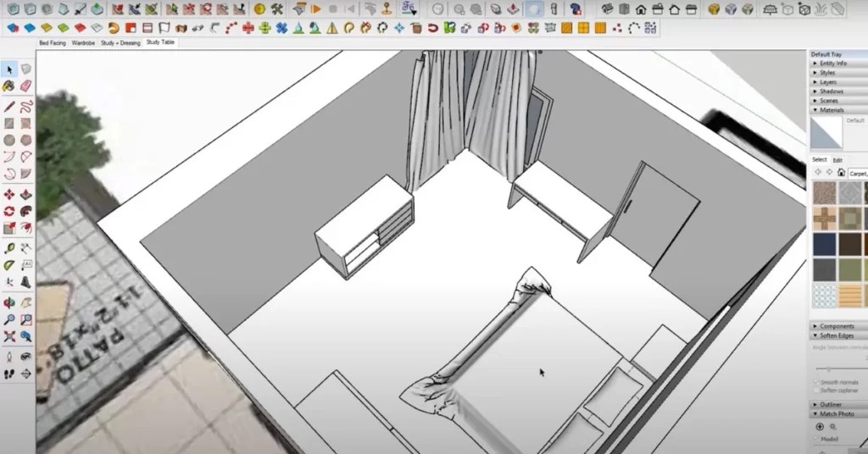
Task: Click the New Matched Photo plus button
Action: pos(820,427)
